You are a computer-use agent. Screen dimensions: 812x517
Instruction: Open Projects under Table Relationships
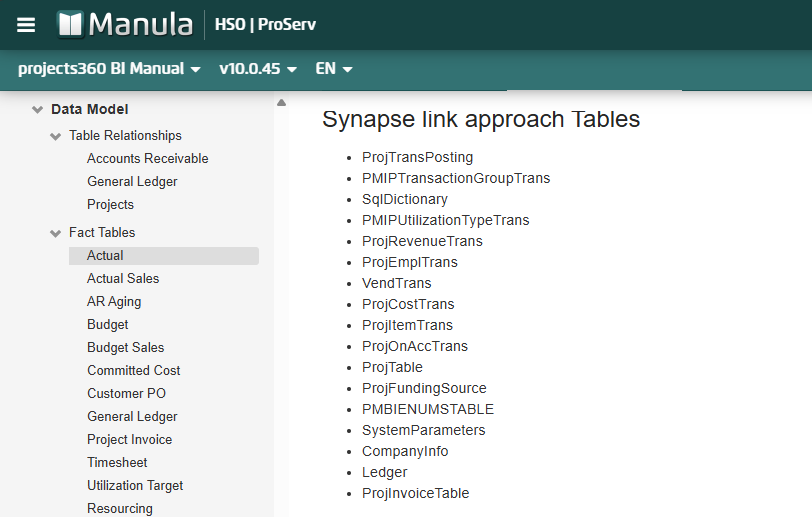[110, 204]
